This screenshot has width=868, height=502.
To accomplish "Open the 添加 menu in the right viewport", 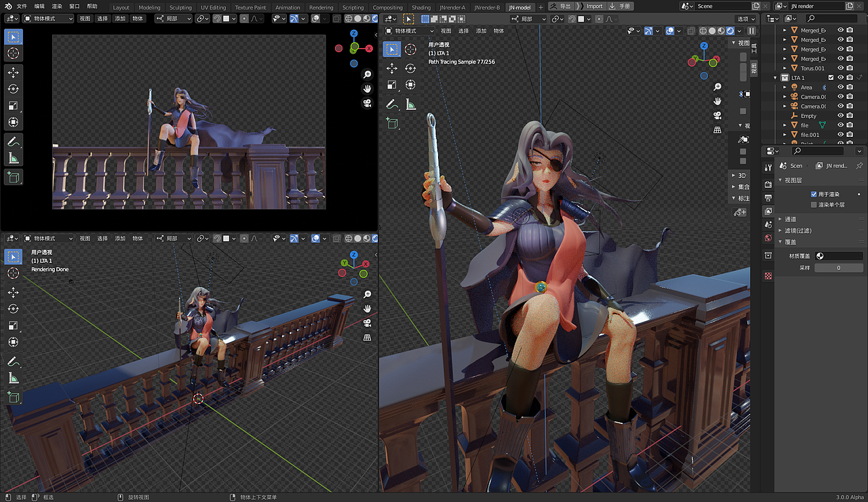I will pyautogui.click(x=481, y=30).
